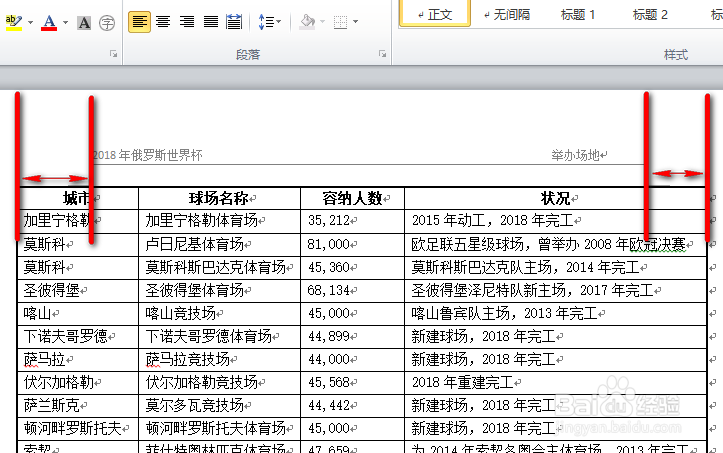Click cell 伏尔加格勒竞技场
Viewport: 723px width, 453px height.
[219, 383]
